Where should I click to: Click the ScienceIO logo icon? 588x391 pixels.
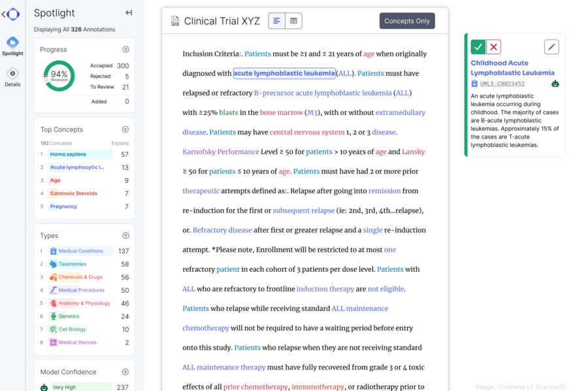11,14
